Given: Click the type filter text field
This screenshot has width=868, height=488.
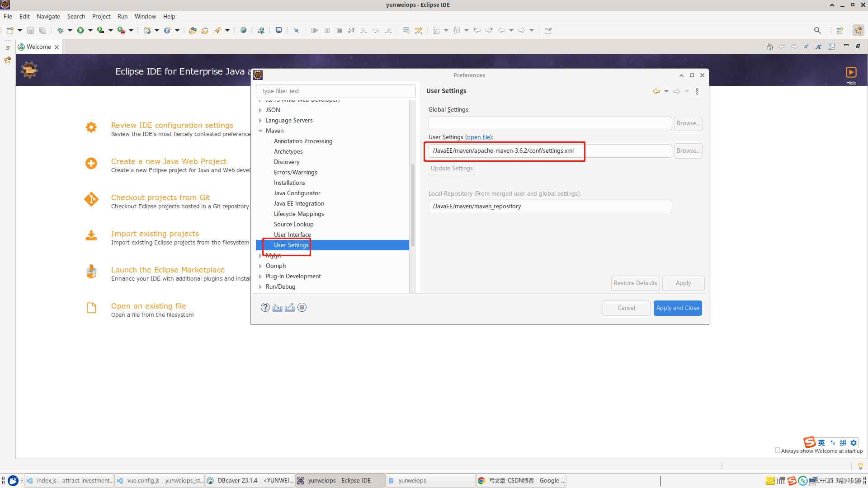Looking at the screenshot, I should [336, 91].
